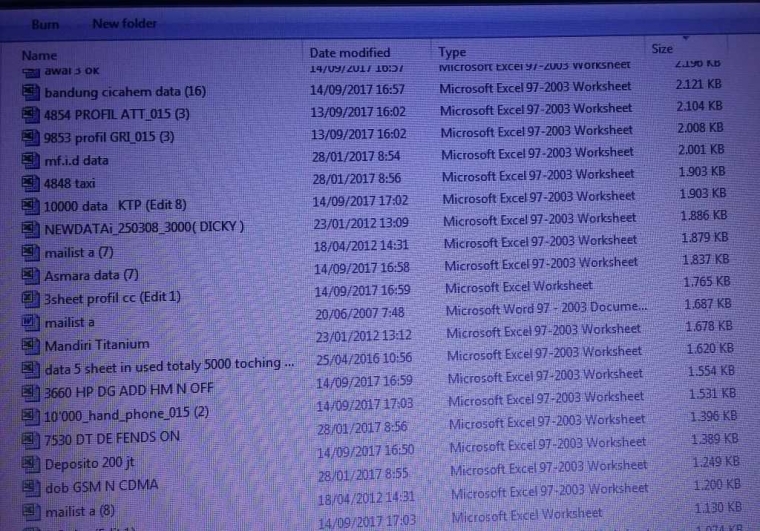The height and width of the screenshot is (531, 760).
Task: Select file name Asmara data (7)
Action: click(x=91, y=275)
